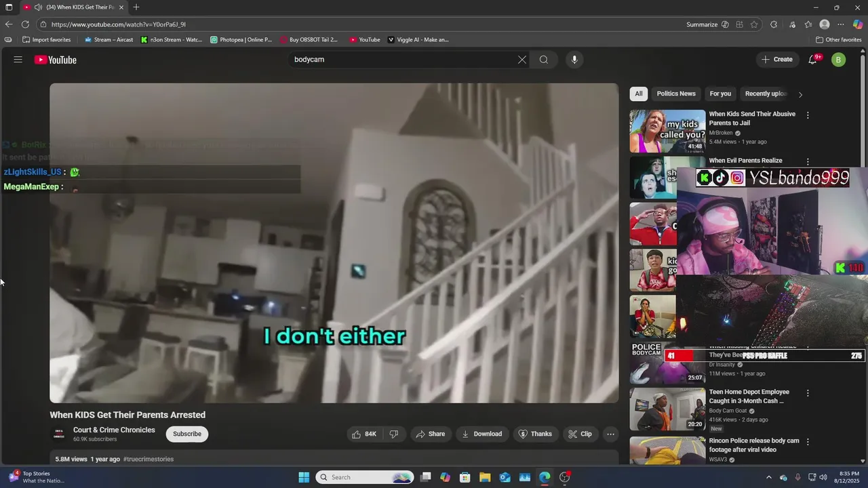Open more actions menu beside Clip
Image resolution: width=868 pixels, height=488 pixels.
[x=610, y=434]
